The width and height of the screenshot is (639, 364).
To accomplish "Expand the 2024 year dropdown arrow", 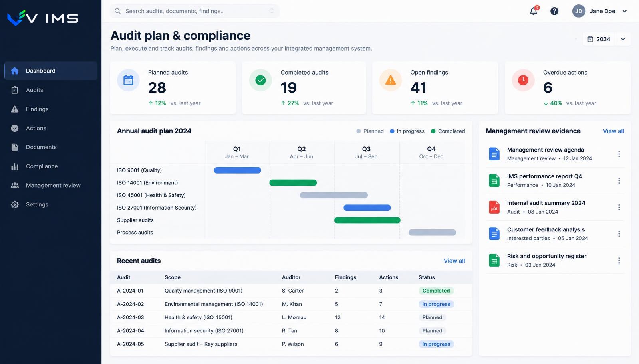I will tap(623, 39).
